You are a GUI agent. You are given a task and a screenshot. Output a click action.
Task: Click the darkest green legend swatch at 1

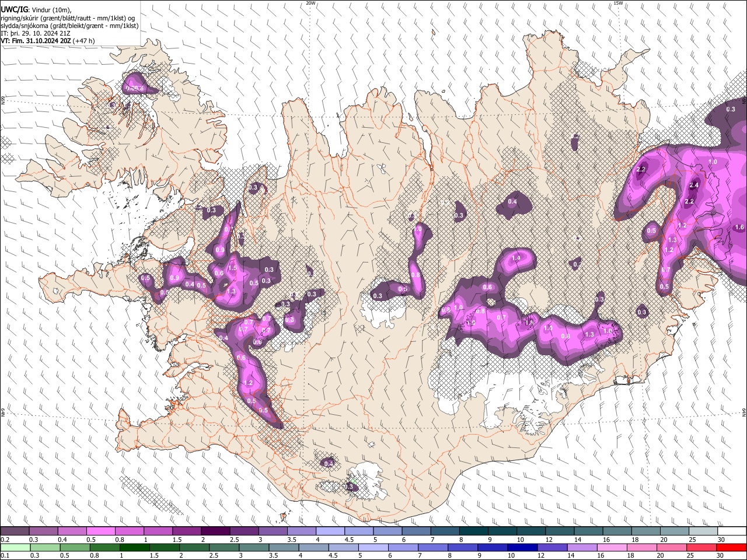tap(134, 547)
